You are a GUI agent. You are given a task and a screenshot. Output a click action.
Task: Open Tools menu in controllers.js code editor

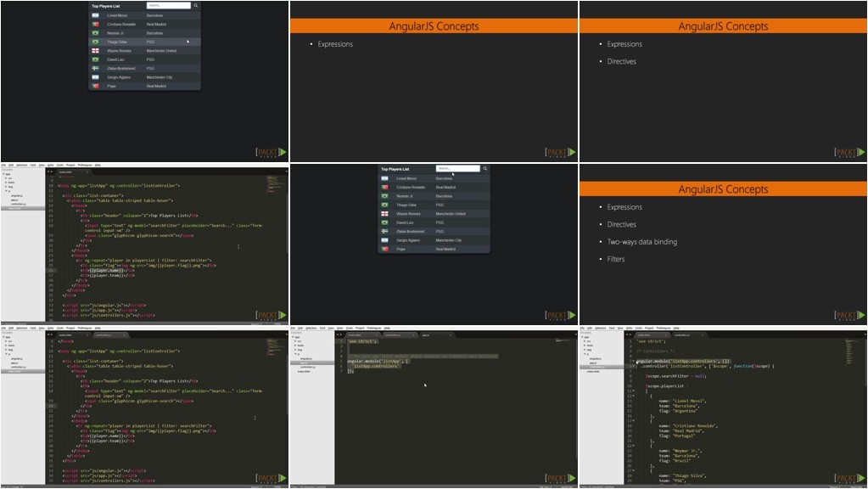[638, 328]
